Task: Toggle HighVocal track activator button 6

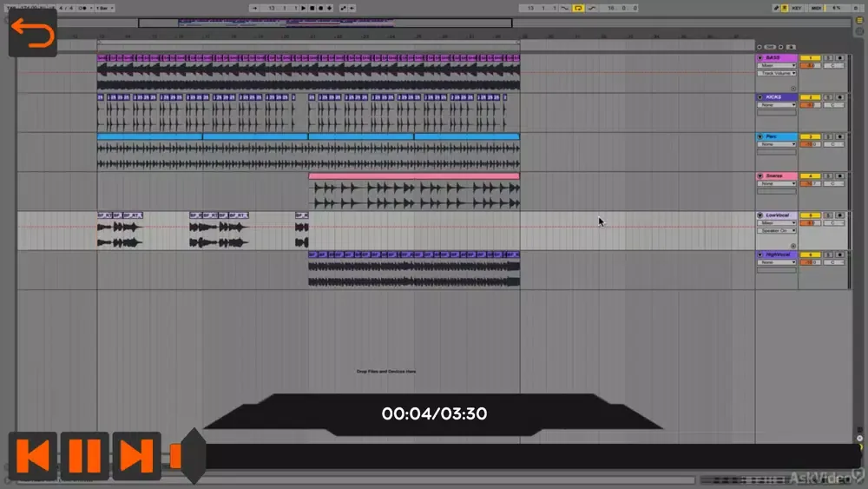Action: click(811, 254)
